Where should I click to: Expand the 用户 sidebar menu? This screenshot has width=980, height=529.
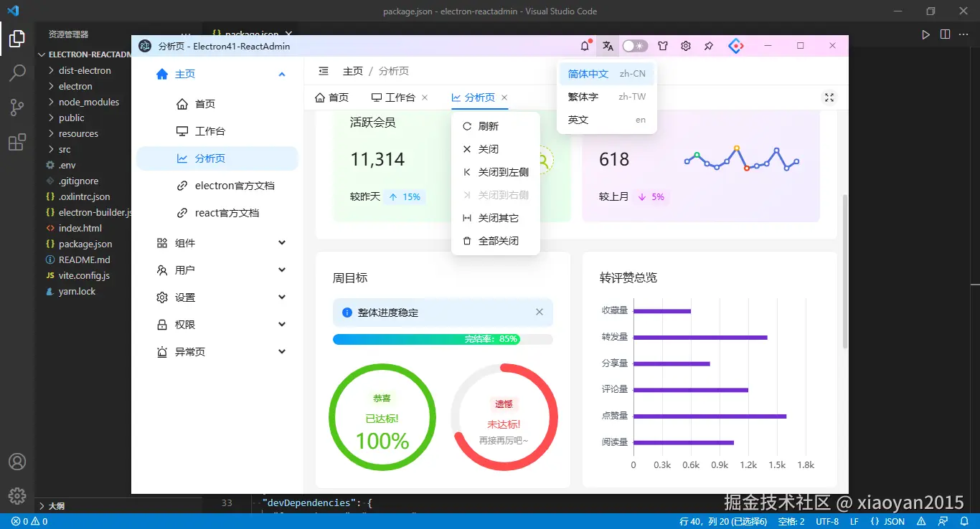(x=217, y=270)
